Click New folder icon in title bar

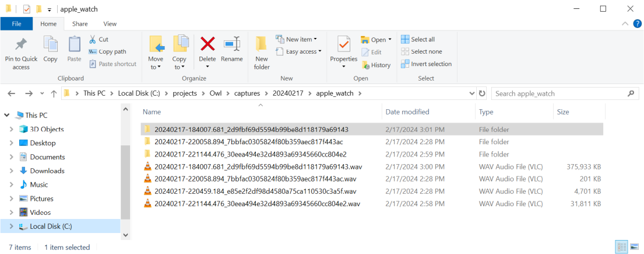[x=38, y=9]
